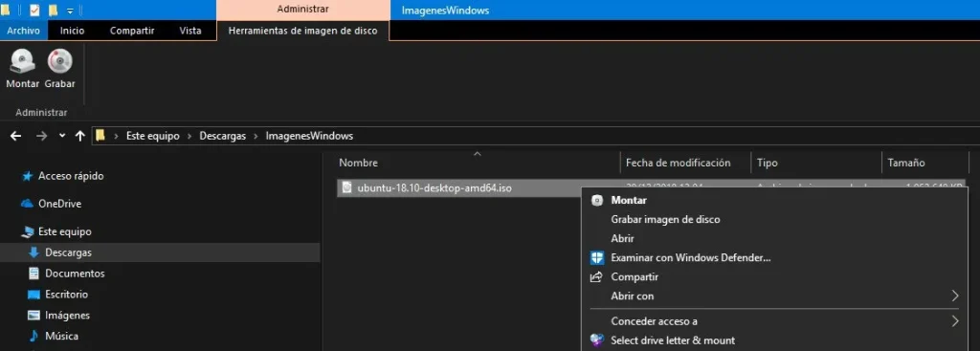Expand chevron after Descargas in path

pos(256,136)
